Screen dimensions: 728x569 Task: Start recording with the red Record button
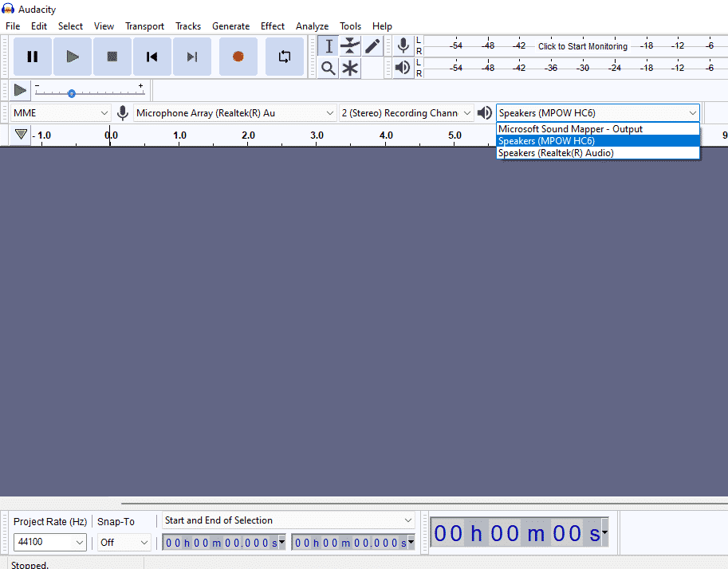click(238, 57)
